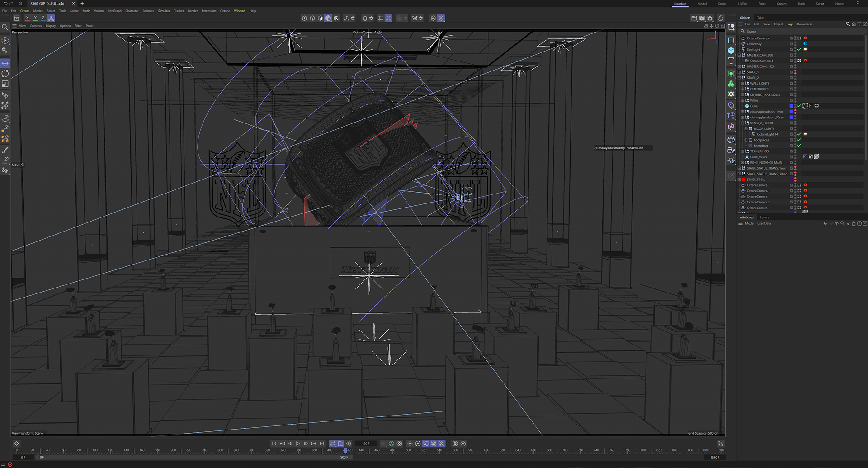Click the Render View icon in top right
Viewport: 868px width, 468px height.
pyautogui.click(x=694, y=18)
